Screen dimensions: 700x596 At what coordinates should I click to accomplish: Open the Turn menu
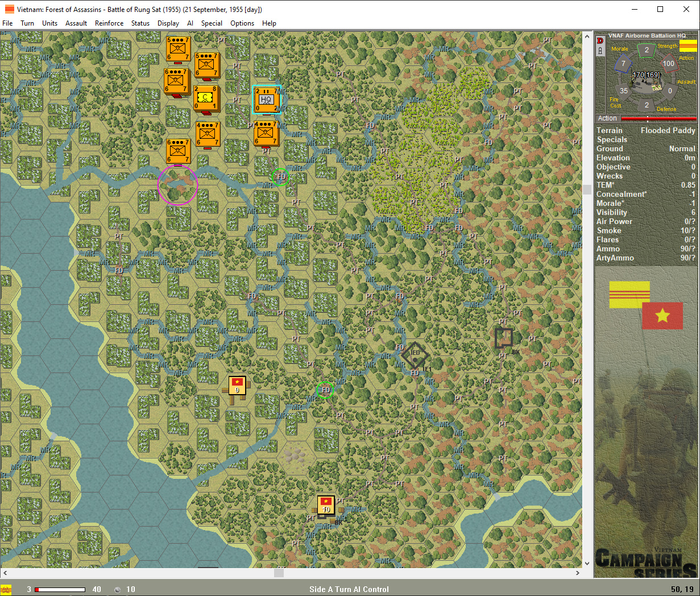click(27, 23)
